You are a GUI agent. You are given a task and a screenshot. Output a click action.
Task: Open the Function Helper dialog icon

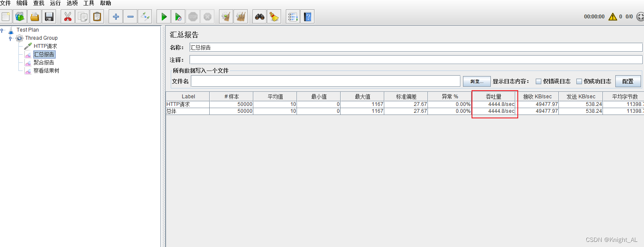pyautogui.click(x=293, y=17)
